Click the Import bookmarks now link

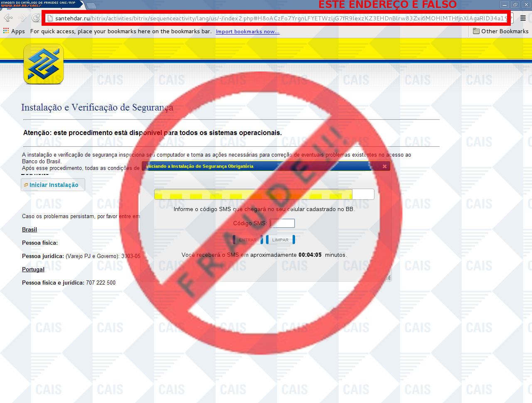(247, 32)
